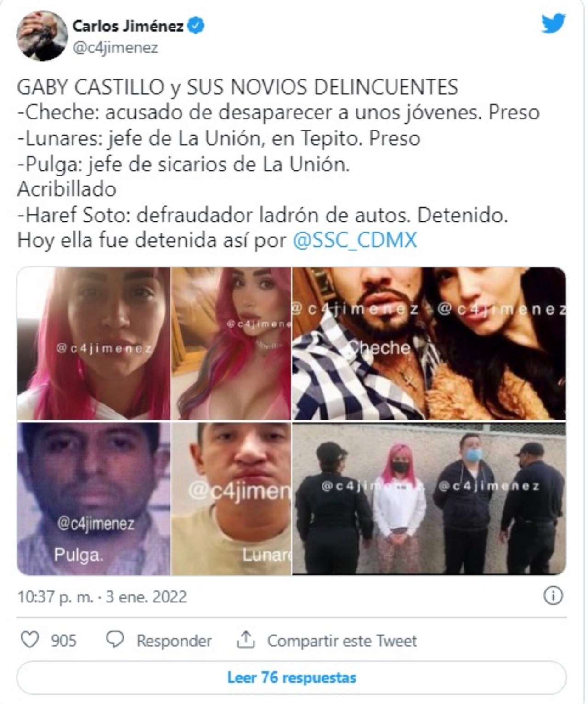Open Carlos Jiménez profile avatar
This screenshot has width=588, height=704.
tap(42, 35)
